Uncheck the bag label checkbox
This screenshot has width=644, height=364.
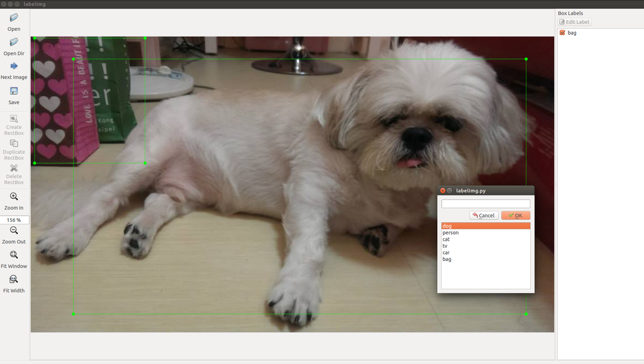(562, 33)
